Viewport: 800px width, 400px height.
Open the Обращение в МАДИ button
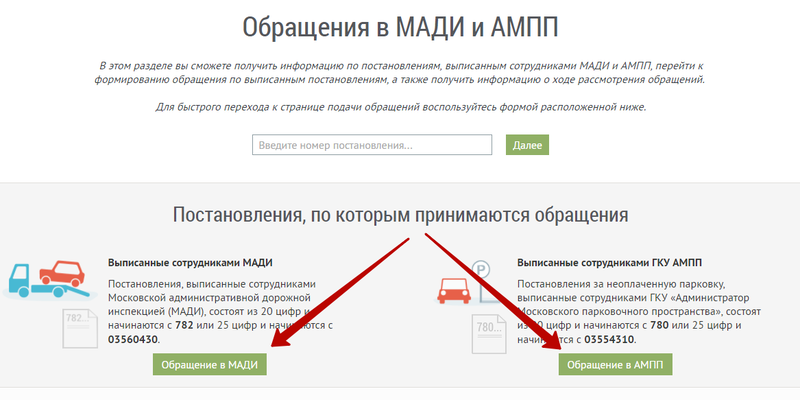(210, 365)
